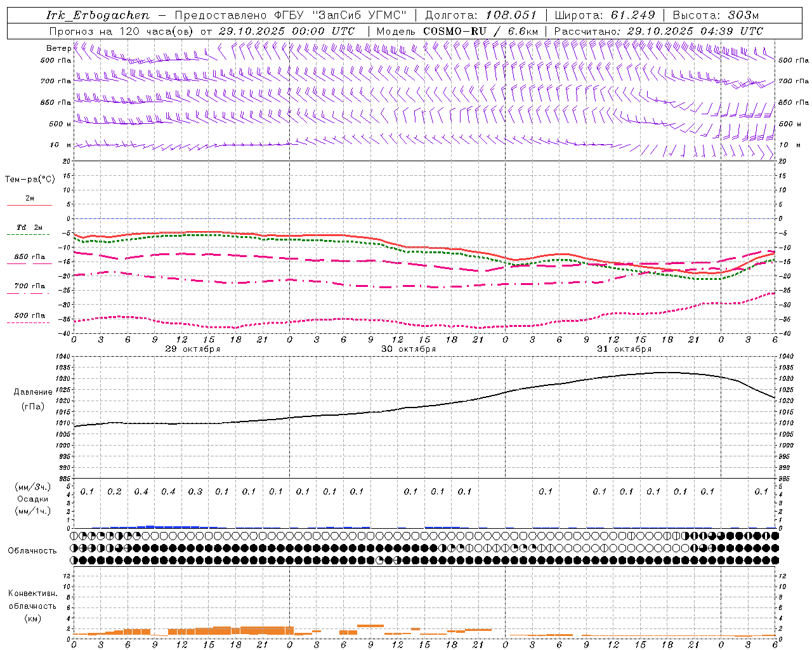Image resolution: width=812 pixels, height=650 pixels.
Task: Click the Давление panel label
Action: (x=33, y=392)
